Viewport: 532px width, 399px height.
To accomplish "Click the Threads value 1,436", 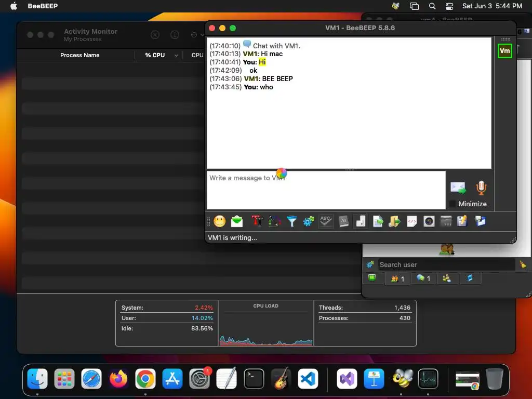I will point(402,308).
